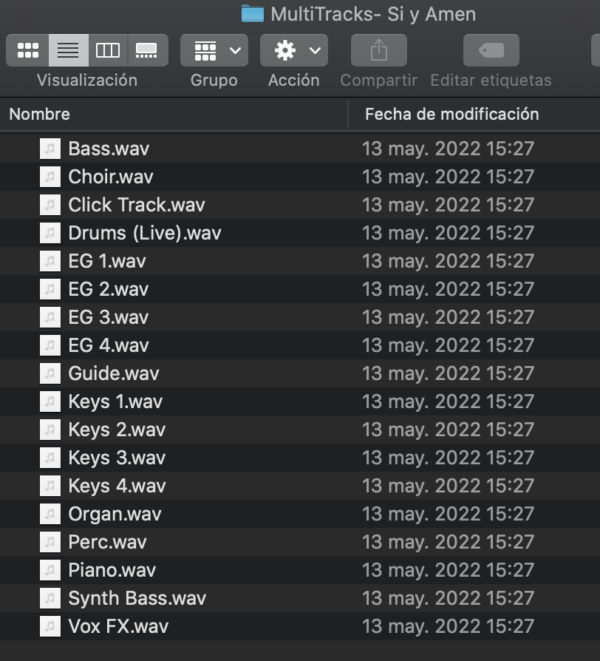This screenshot has height=661, width=600.
Task: Click the Editar etiquetas tag icon
Action: click(491, 51)
